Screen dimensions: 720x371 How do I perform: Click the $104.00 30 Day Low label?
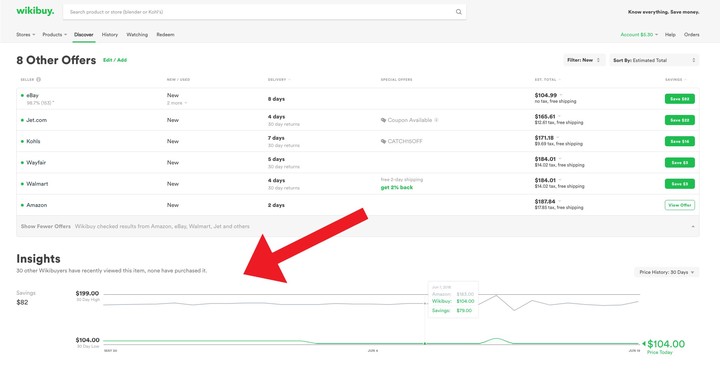click(87, 342)
